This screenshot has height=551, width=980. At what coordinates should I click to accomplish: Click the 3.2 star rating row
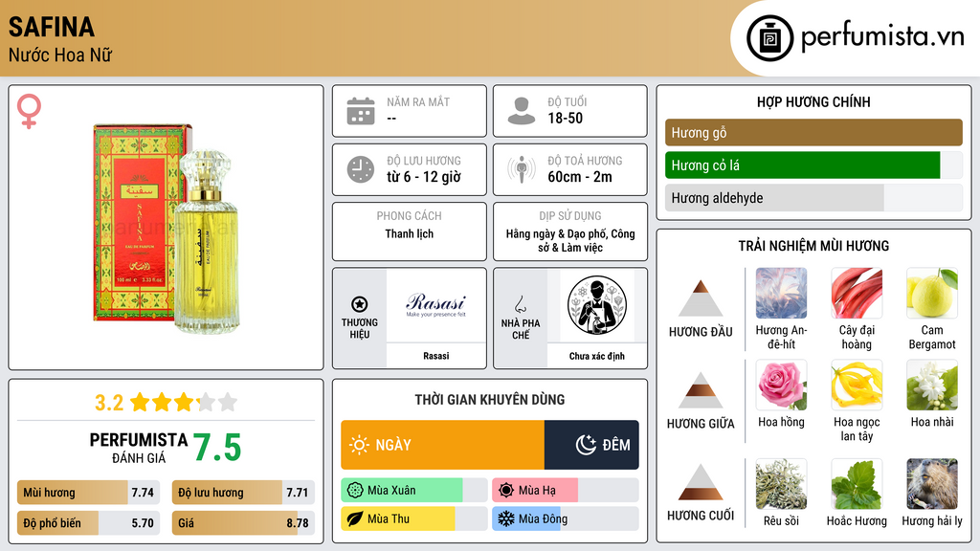[166, 403]
